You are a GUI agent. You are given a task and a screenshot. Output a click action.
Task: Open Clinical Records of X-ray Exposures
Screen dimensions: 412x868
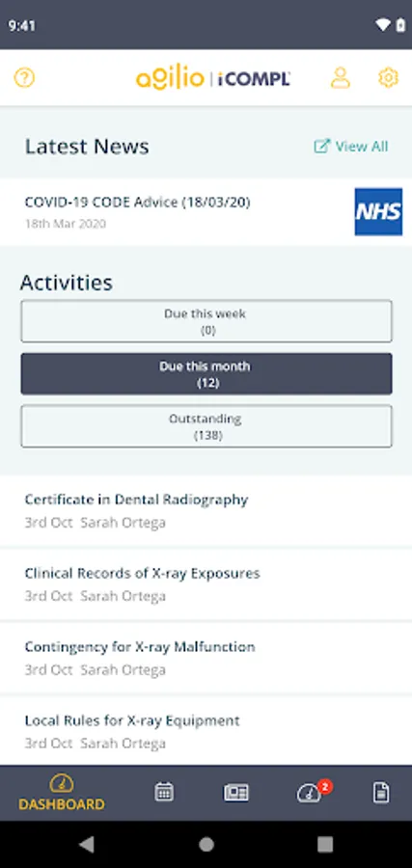tap(206, 584)
